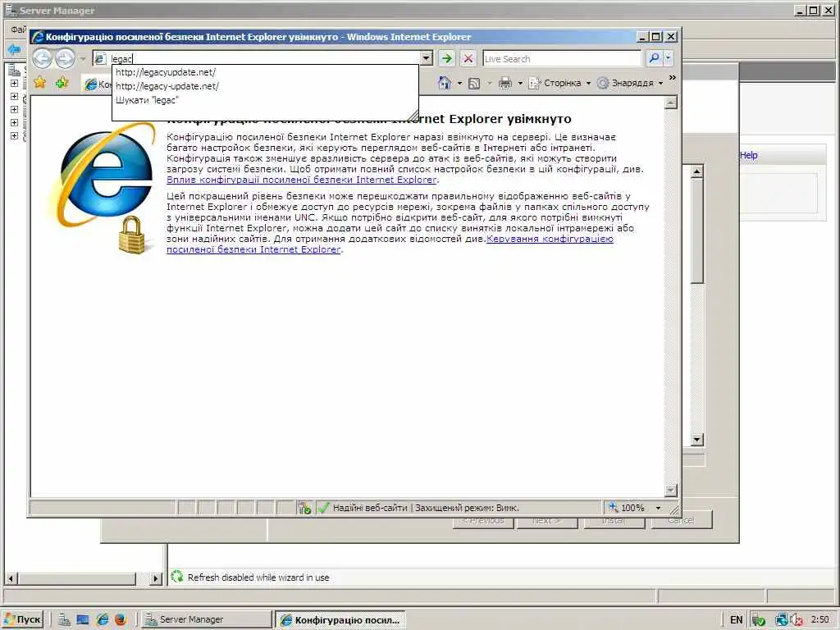
Task: Click the IE page scrollbar down arrow
Action: click(x=671, y=491)
